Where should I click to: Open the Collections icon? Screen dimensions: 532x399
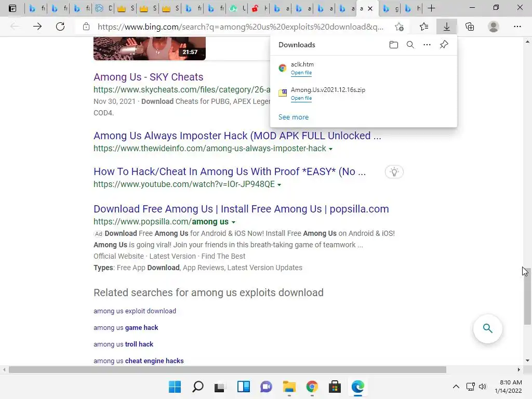pos(470,26)
